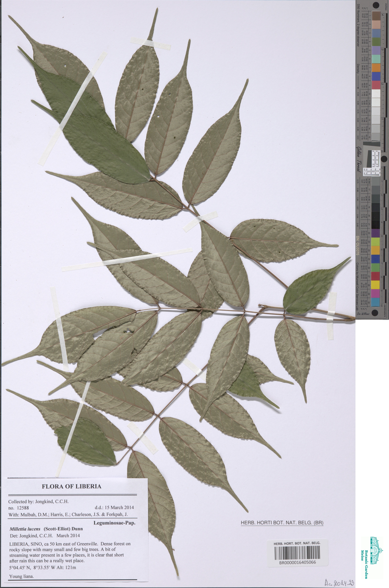Click the collection number "no. 12588"
Screen dimensions: 389x588
pos(19,508)
